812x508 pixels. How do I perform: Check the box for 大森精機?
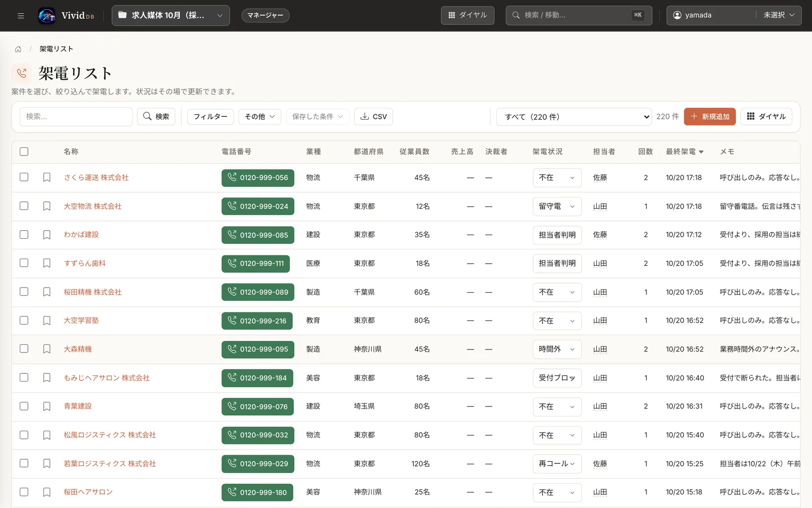click(x=24, y=348)
